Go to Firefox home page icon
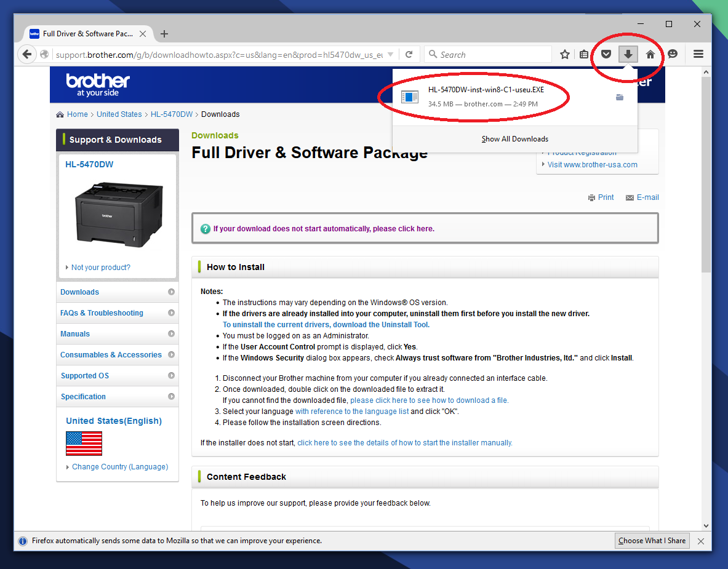Image resolution: width=728 pixels, height=569 pixels. coord(650,54)
